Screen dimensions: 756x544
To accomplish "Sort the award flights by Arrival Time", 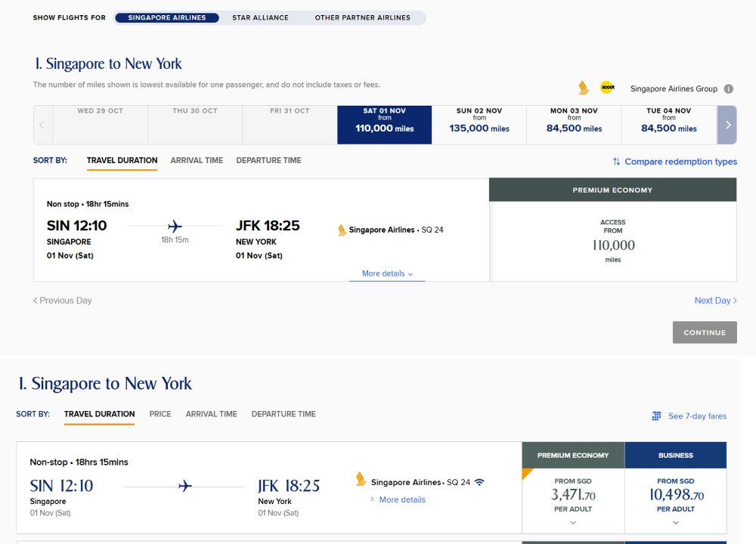I will point(197,160).
